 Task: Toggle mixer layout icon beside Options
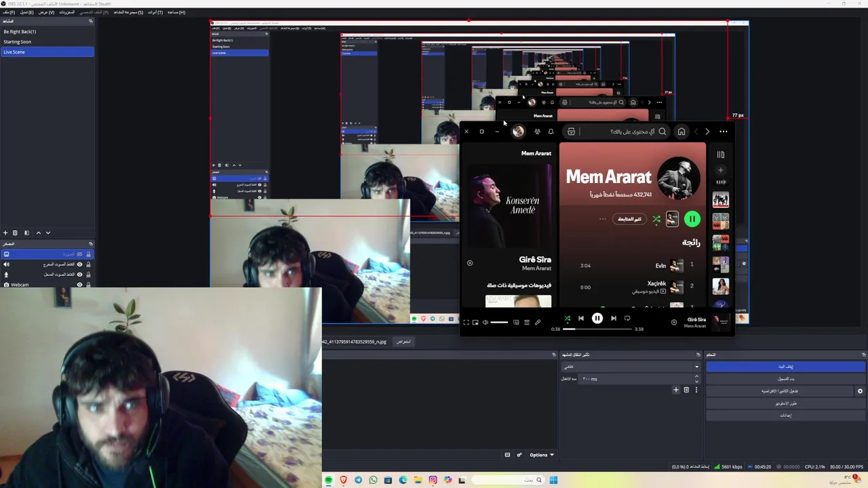tap(507, 455)
